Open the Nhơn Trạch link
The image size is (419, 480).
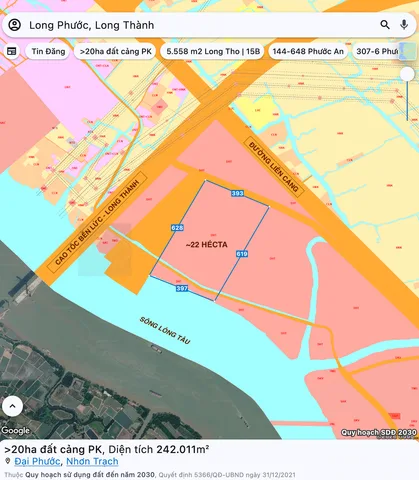tap(92, 461)
